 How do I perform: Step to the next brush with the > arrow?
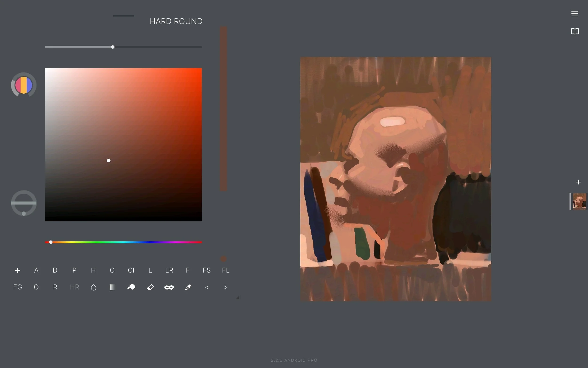pos(225,287)
